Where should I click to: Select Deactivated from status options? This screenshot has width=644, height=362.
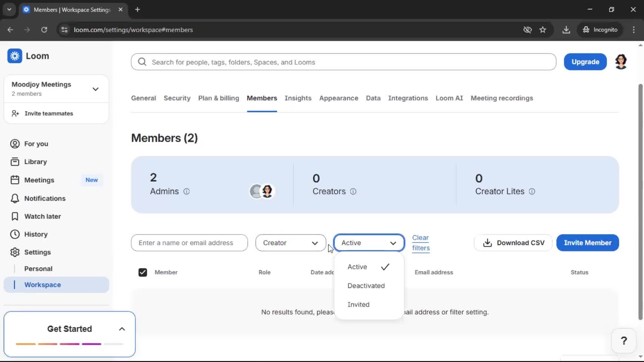click(x=366, y=286)
